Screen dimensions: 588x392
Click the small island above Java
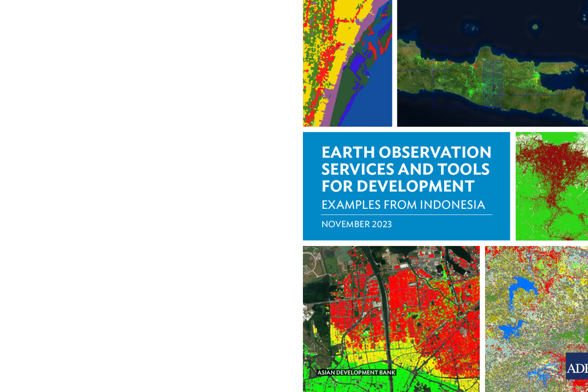pos(534,27)
